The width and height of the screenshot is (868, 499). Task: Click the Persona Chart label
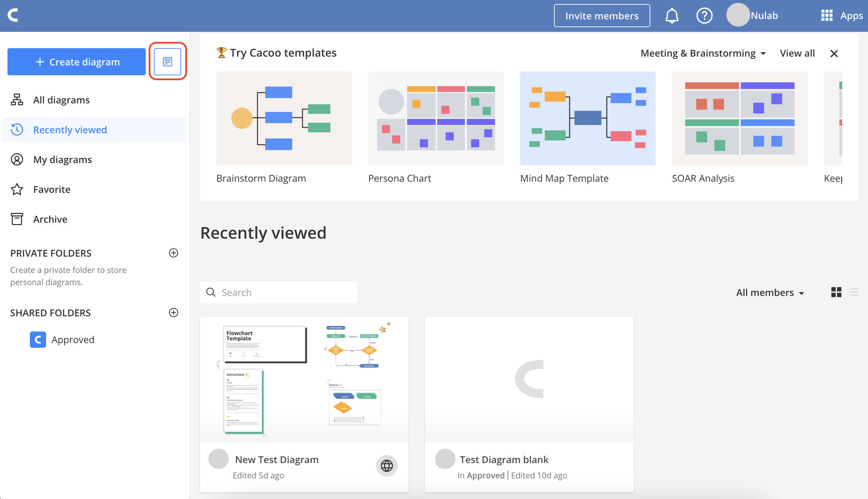coord(399,178)
